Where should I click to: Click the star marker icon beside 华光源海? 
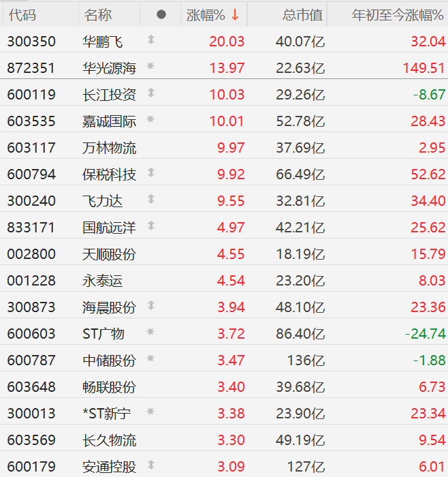coord(150,65)
